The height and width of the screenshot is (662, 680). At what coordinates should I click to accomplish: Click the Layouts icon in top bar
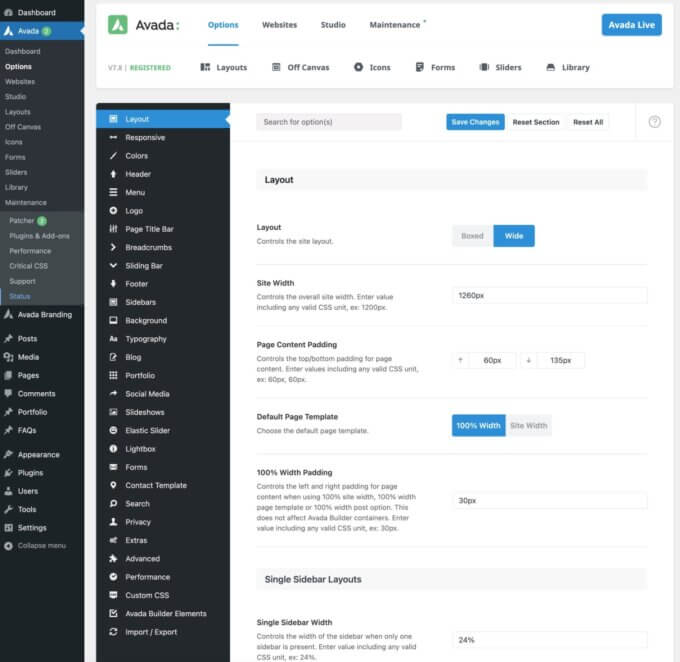(x=205, y=67)
